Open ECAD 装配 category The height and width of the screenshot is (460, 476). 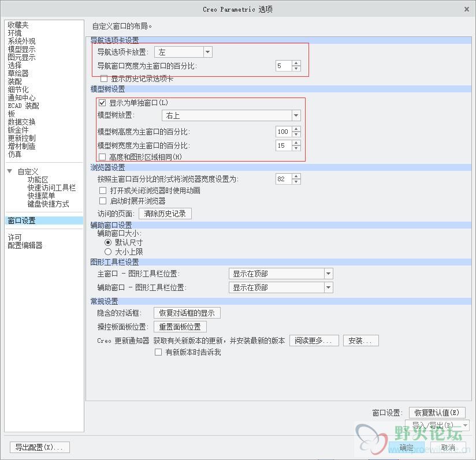coord(23,106)
